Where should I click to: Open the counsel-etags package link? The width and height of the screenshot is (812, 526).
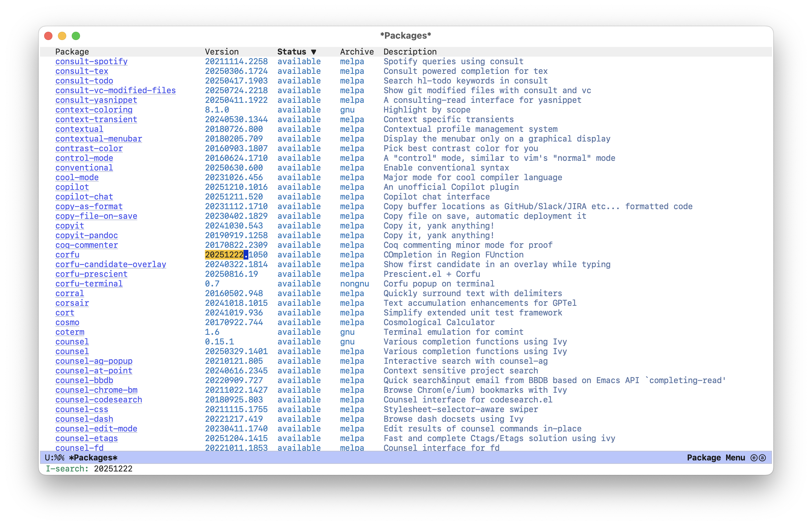tap(87, 438)
